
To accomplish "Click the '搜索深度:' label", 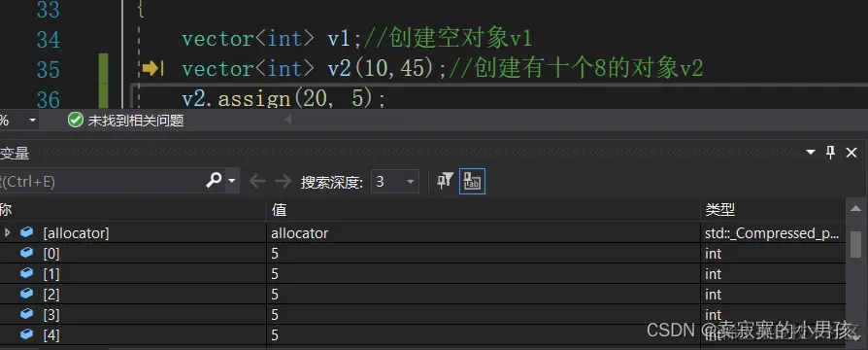I will coord(332,182).
